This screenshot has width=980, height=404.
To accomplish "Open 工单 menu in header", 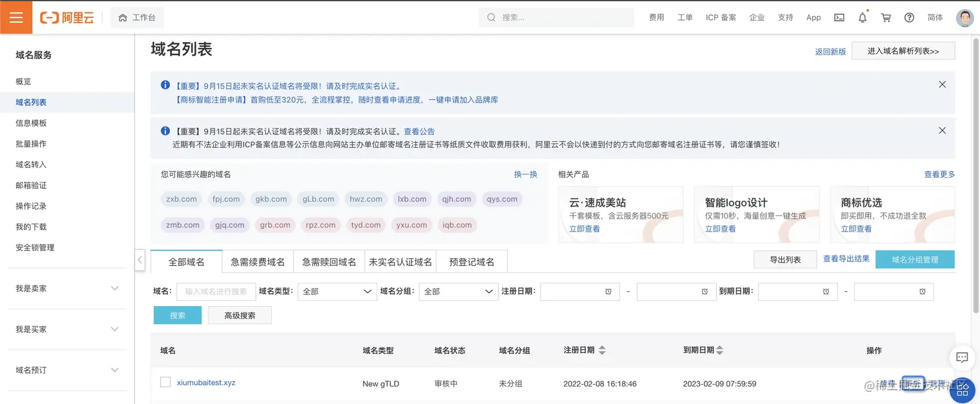I will click(685, 18).
